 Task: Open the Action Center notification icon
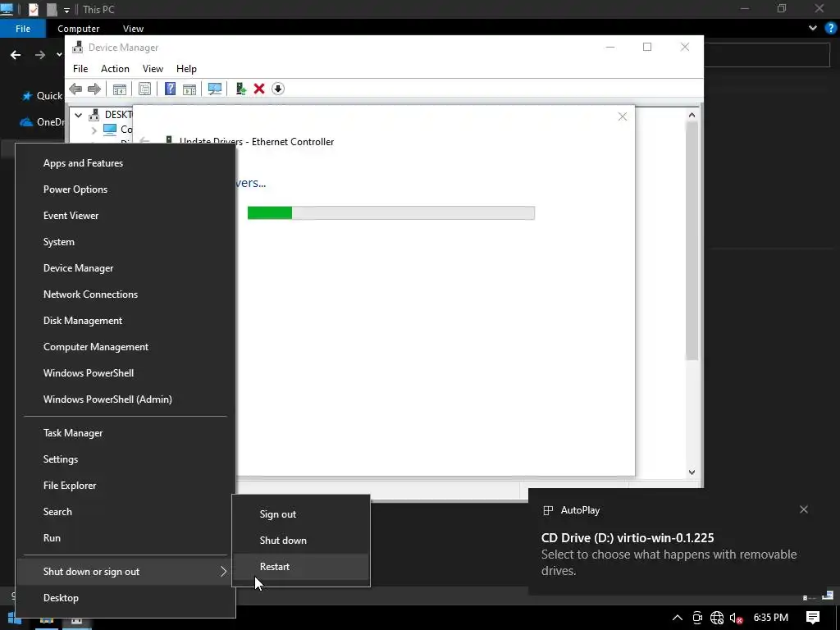click(x=813, y=618)
